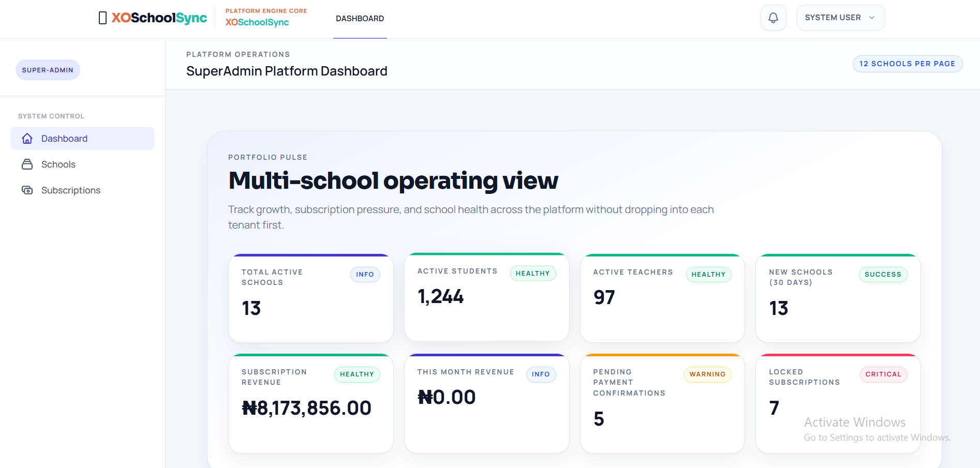The image size is (980, 468).
Task: Click the SUPER-ADMIN role badge
Action: [48, 70]
